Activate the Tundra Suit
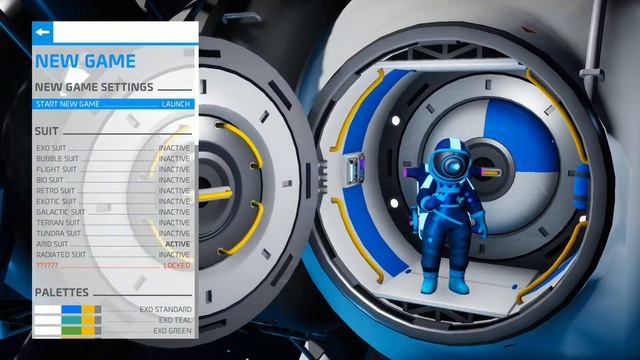This screenshot has width=640, height=360. [x=113, y=233]
